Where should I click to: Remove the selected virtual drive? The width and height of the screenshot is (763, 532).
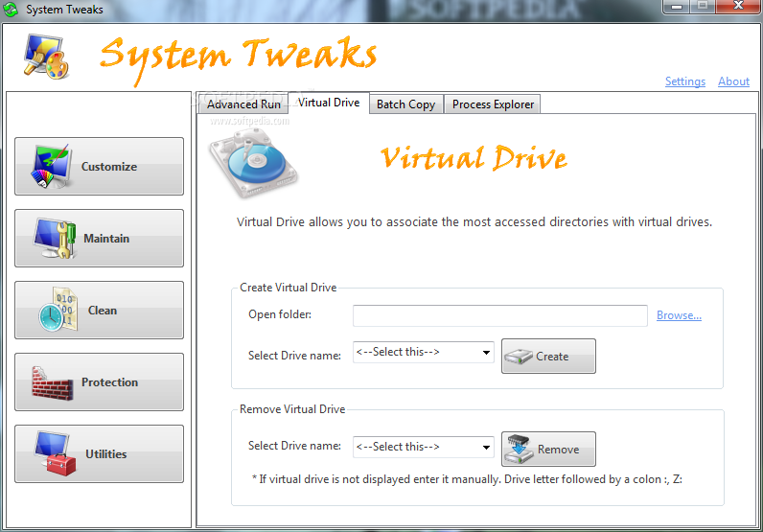point(548,450)
